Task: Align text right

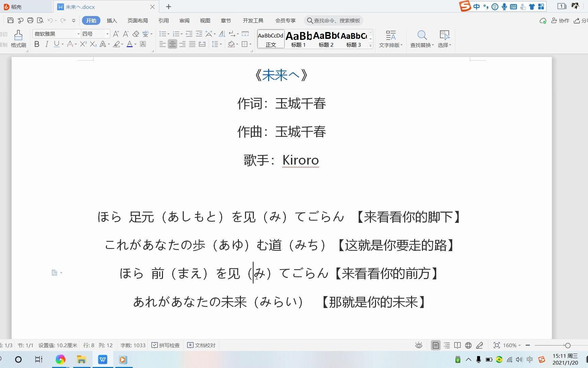Action: point(182,44)
